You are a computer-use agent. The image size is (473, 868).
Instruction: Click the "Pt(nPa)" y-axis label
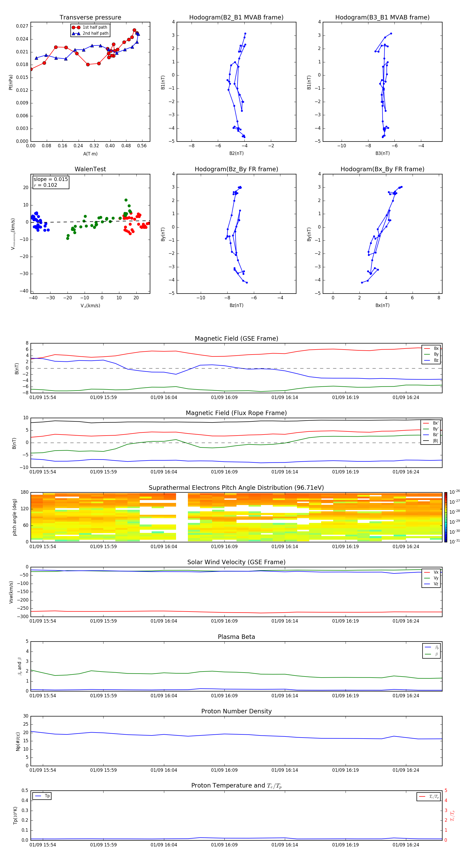pyautogui.click(x=11, y=82)
